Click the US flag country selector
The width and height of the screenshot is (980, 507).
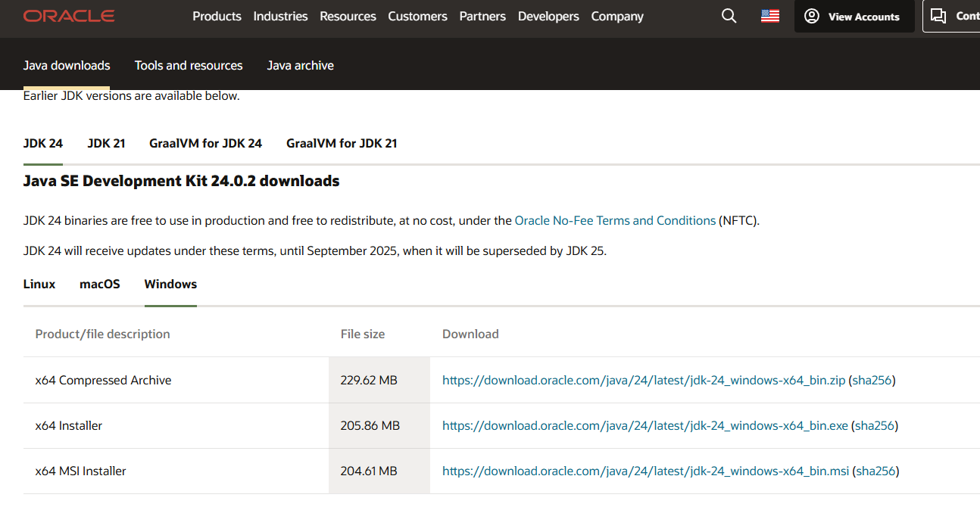point(769,16)
